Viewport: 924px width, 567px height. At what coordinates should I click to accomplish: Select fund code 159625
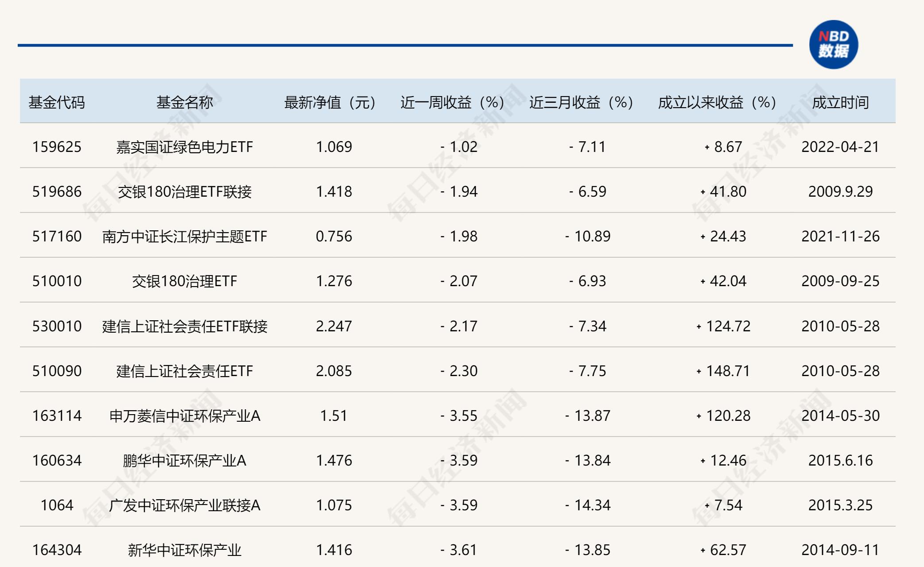[57, 147]
